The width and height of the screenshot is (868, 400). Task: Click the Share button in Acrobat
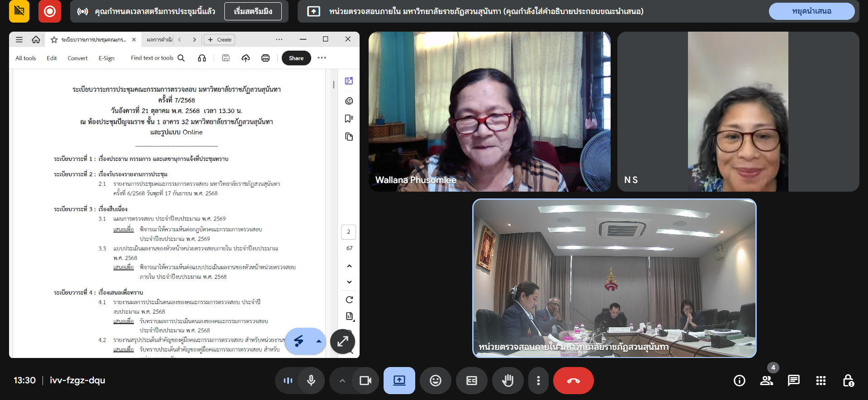pos(296,58)
